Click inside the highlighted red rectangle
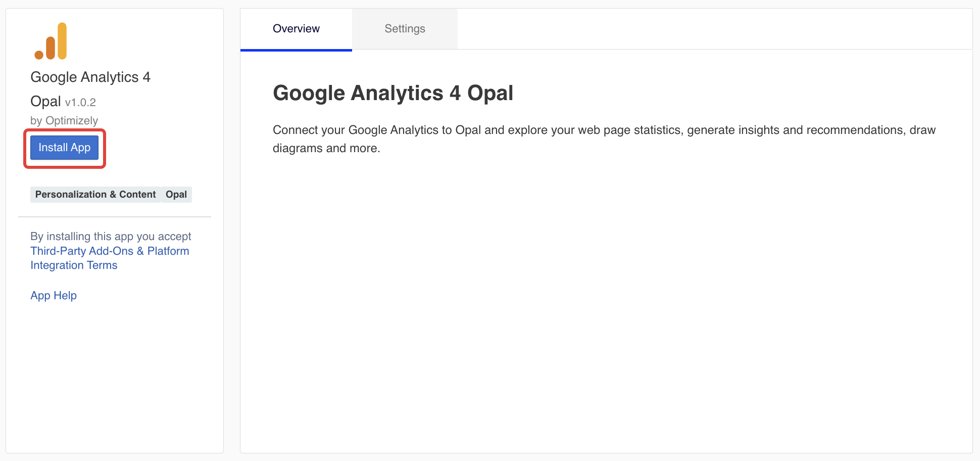 point(64,147)
